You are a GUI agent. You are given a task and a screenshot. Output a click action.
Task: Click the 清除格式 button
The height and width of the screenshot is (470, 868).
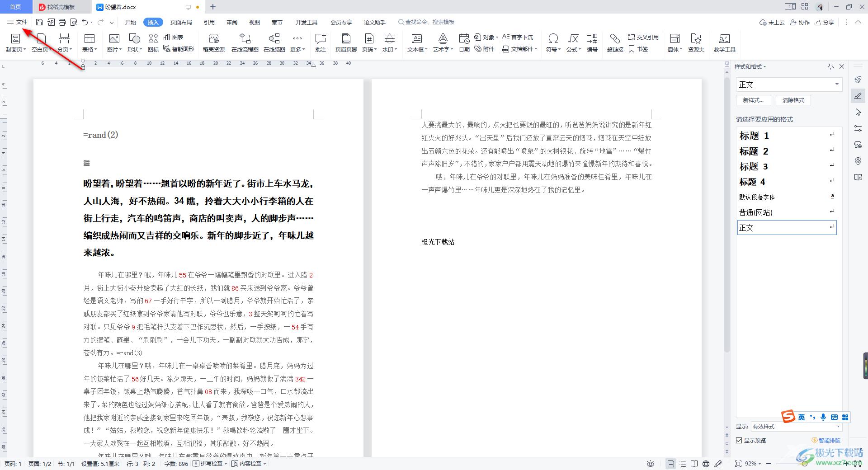point(793,100)
